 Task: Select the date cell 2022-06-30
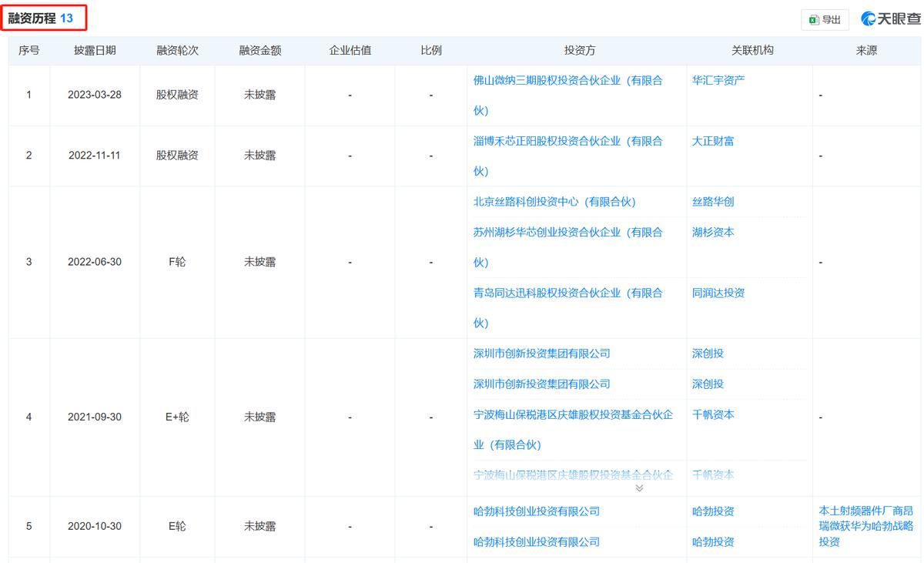pos(95,262)
